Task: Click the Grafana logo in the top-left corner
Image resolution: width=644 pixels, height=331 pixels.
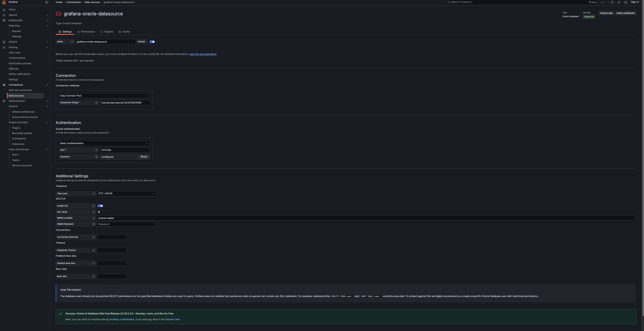Action: point(4,2)
